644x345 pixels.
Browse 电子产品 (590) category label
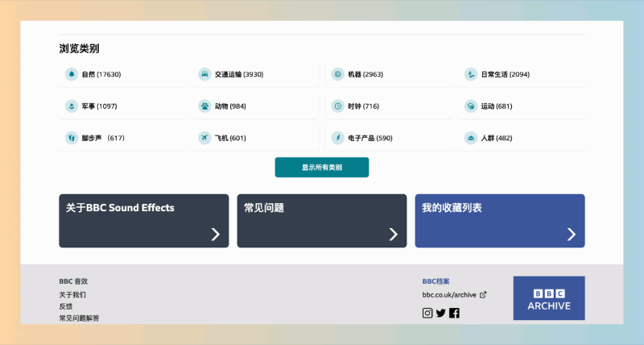(x=370, y=138)
